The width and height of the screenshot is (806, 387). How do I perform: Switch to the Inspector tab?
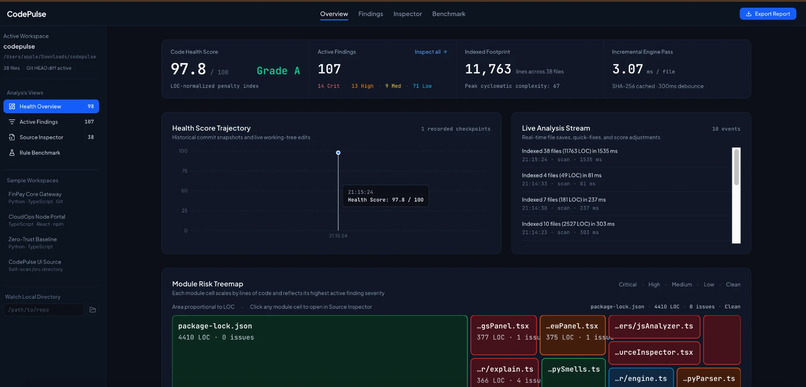coord(408,14)
